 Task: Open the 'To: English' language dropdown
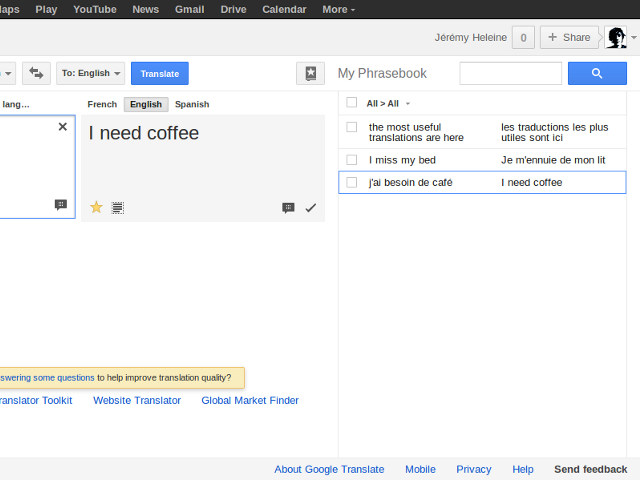tap(91, 73)
